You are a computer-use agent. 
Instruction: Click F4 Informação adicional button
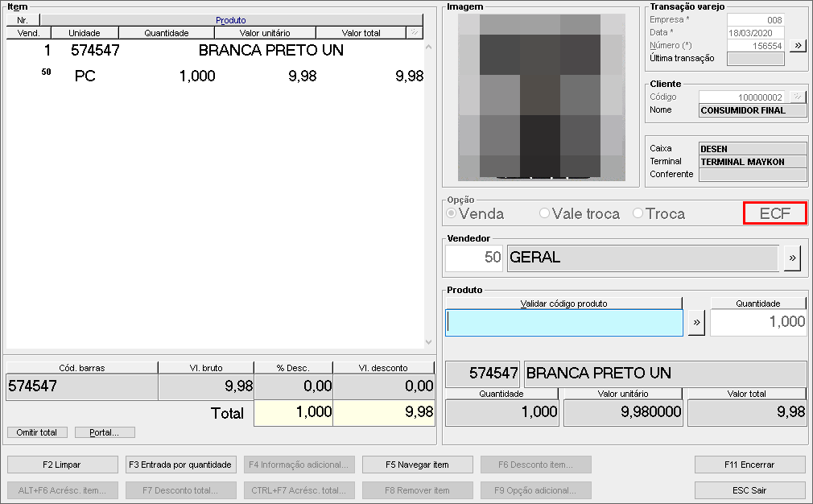(x=299, y=465)
